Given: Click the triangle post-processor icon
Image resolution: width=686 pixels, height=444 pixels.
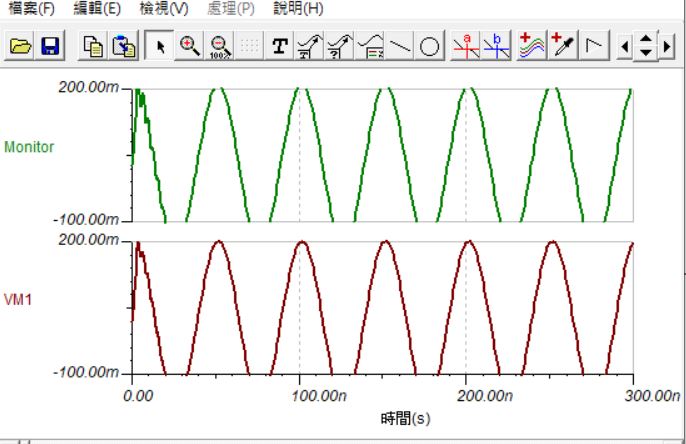Looking at the screenshot, I should 594,45.
